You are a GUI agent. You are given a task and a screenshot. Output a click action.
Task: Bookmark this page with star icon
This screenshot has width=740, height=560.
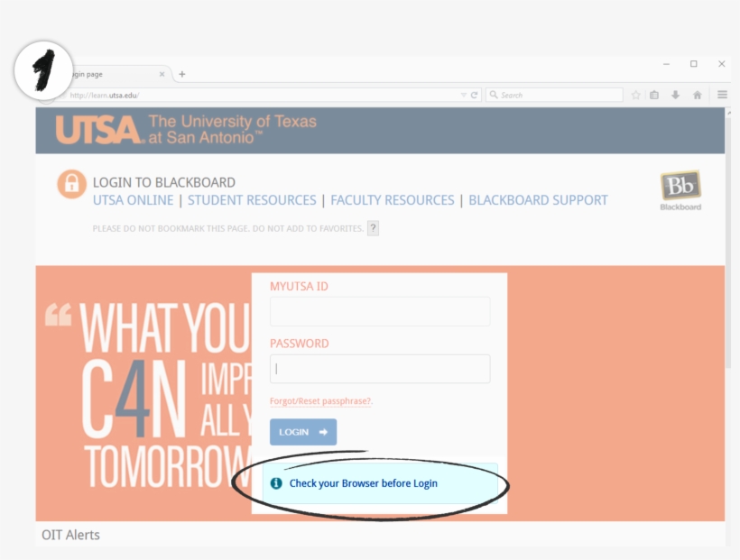pyautogui.click(x=635, y=95)
